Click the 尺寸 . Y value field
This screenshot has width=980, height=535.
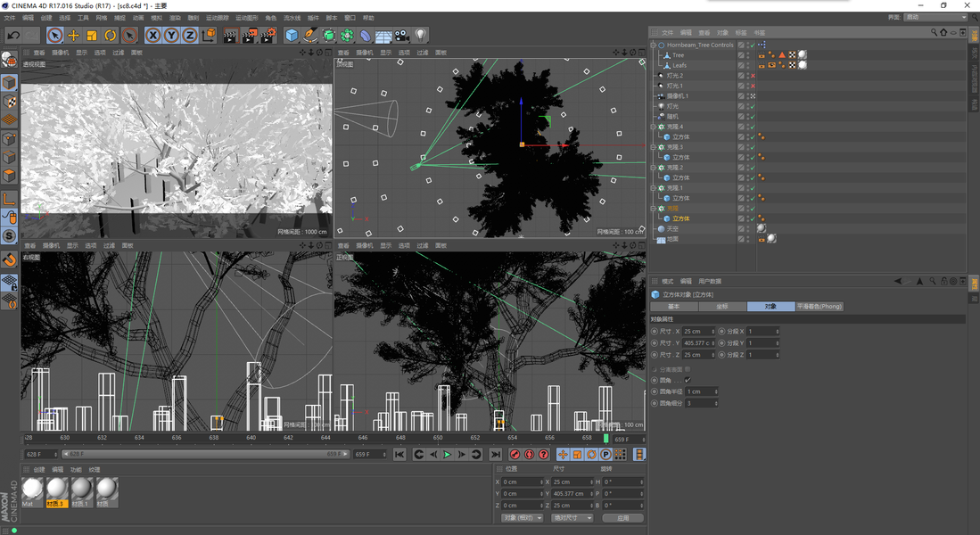tap(699, 343)
